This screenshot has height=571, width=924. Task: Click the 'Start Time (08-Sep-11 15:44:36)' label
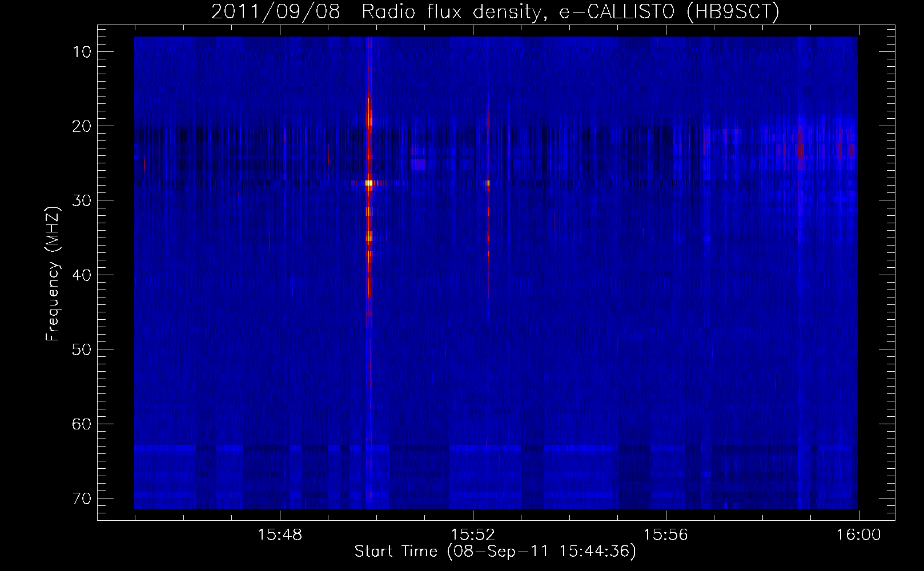pos(495,552)
